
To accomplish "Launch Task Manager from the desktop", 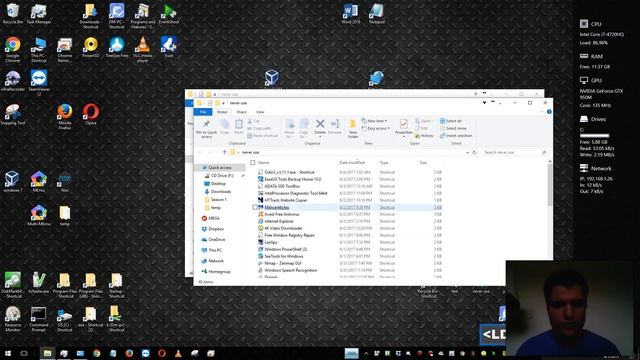I will click(39, 13).
